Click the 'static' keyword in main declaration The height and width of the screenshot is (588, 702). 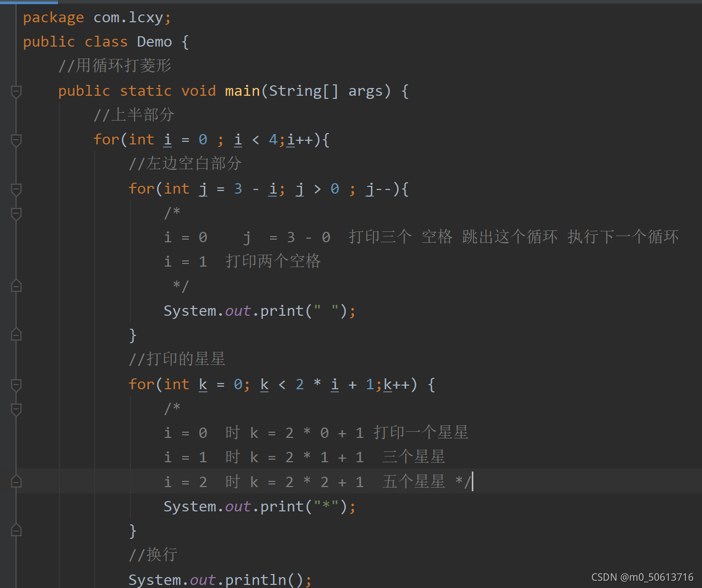pyautogui.click(x=146, y=91)
